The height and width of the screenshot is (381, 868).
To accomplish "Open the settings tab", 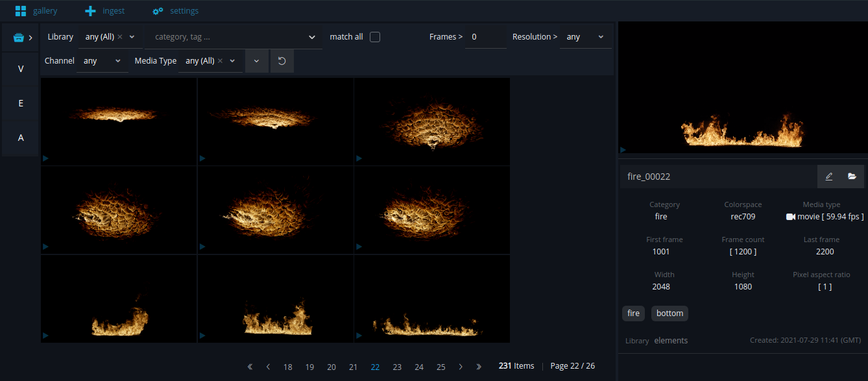I will (176, 11).
